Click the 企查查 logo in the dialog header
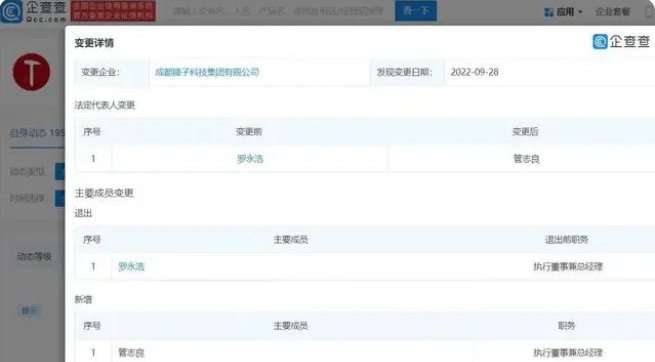This screenshot has height=362, width=655. (x=621, y=41)
